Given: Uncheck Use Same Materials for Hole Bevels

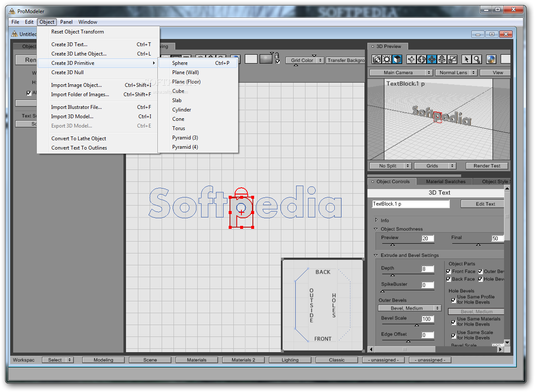Looking at the screenshot, I should (454, 322).
